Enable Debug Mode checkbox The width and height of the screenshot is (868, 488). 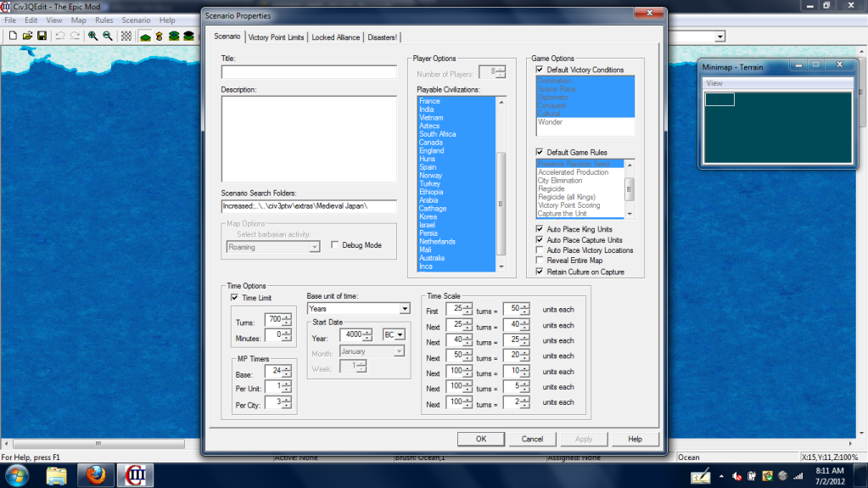coord(335,244)
